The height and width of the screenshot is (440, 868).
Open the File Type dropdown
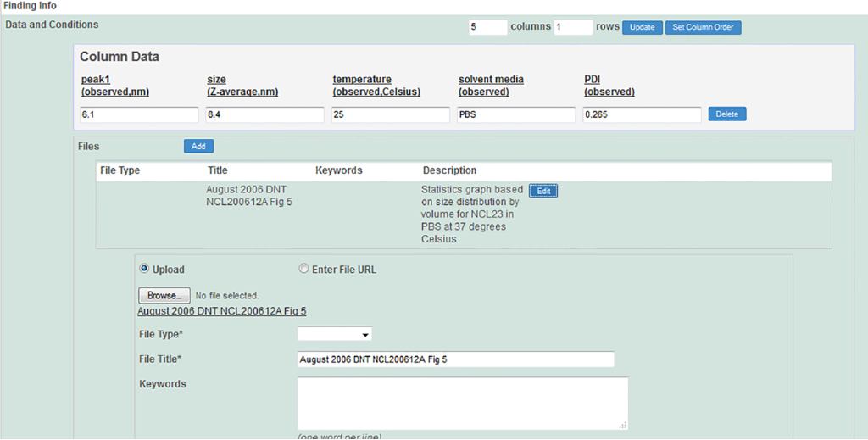335,335
